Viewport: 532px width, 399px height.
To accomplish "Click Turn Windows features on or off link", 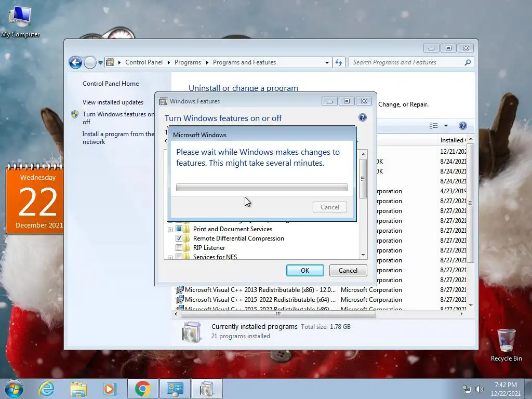I will (118, 118).
